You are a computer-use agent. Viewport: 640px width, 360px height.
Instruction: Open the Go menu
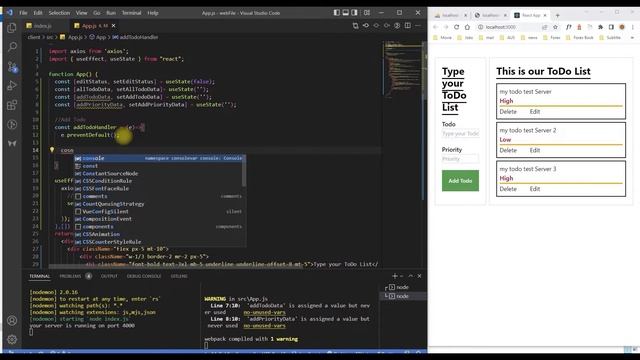click(x=97, y=13)
